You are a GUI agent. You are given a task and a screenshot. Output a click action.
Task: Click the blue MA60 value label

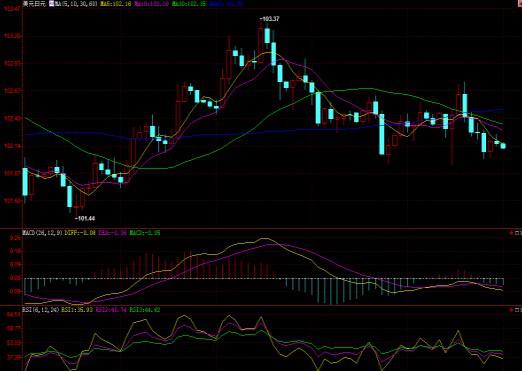pos(226,4)
